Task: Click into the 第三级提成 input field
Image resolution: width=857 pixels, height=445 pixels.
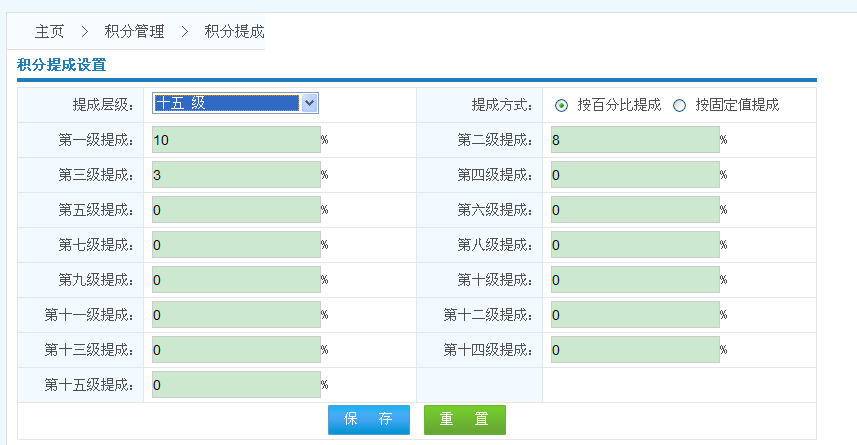Action: [x=236, y=175]
